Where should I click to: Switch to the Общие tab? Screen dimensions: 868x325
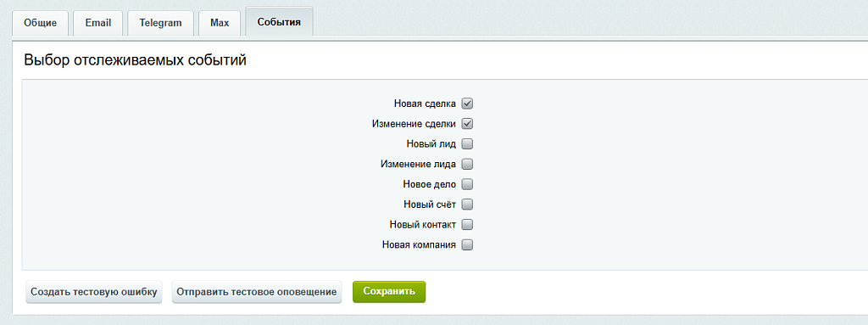[41, 23]
